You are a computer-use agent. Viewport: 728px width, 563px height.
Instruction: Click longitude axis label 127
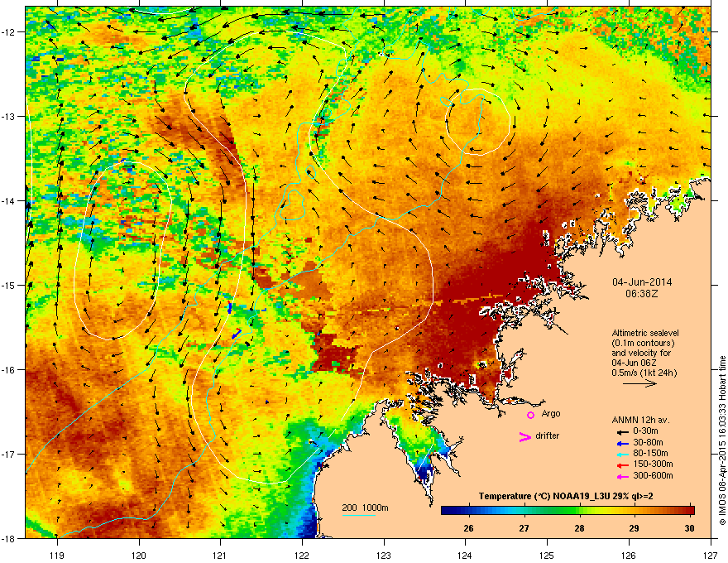(x=711, y=555)
